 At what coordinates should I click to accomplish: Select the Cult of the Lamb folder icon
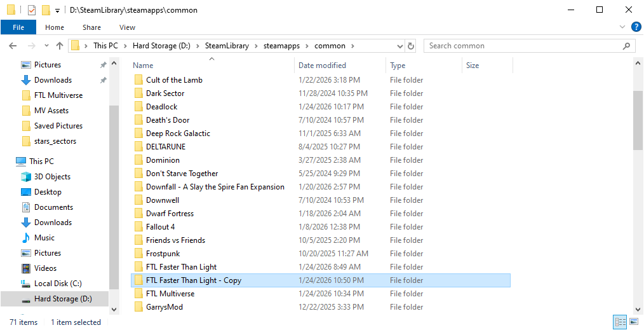(138, 79)
